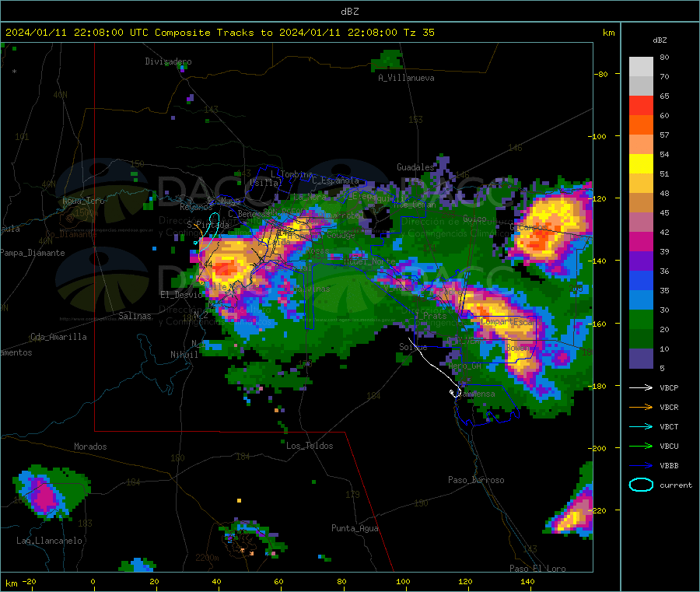This screenshot has width=700, height=592.
Task: Pick the gray 65-70 dBZ swatch
Action: (x=641, y=86)
